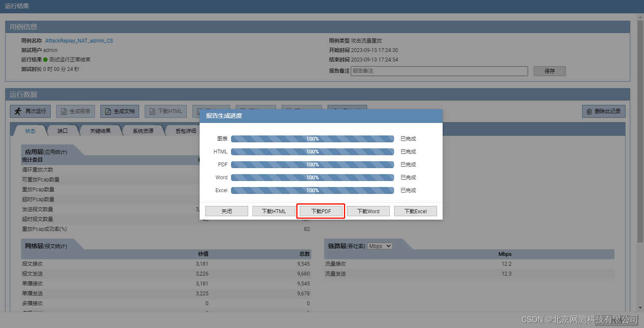Screen dimensions: 644x328
Task: Save the report note with 保存
Action: [550, 71]
